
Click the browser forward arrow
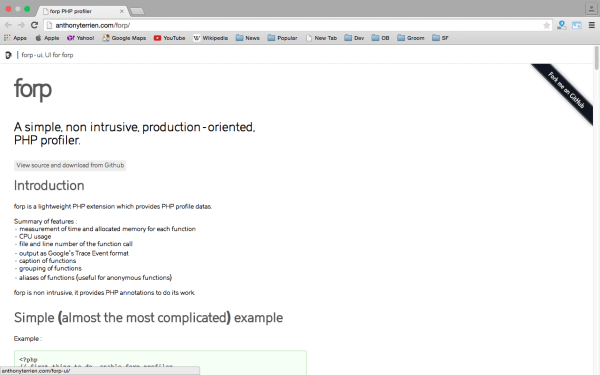tap(21, 25)
